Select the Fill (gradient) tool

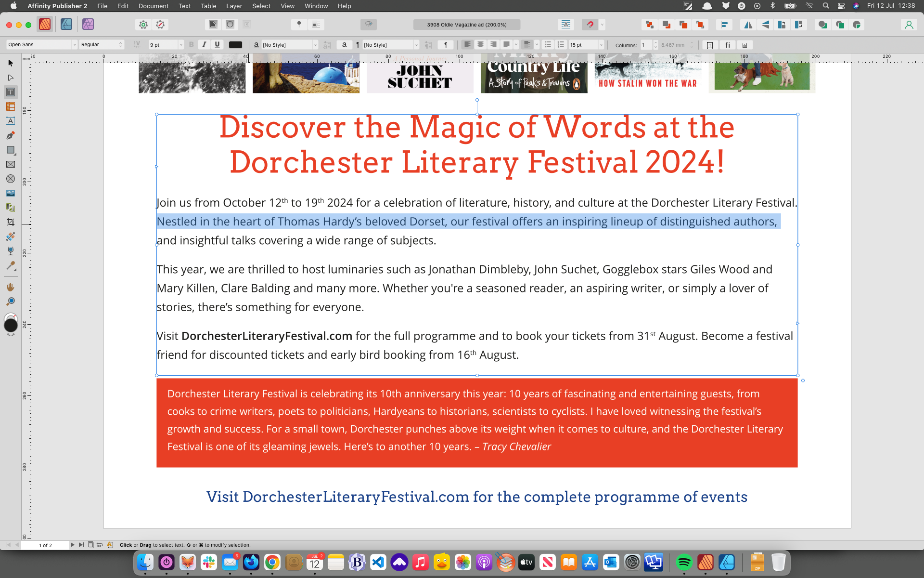(x=11, y=236)
